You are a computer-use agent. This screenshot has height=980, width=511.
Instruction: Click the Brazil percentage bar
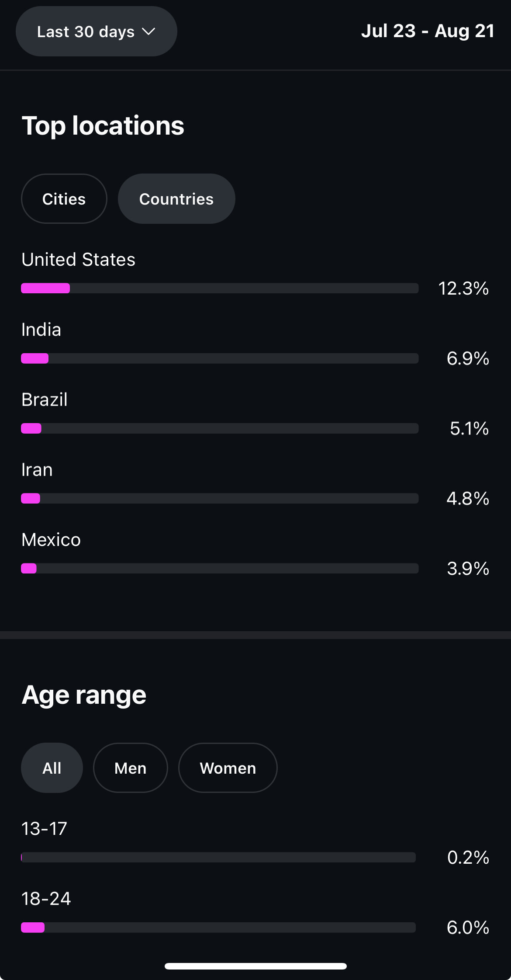pos(220,428)
